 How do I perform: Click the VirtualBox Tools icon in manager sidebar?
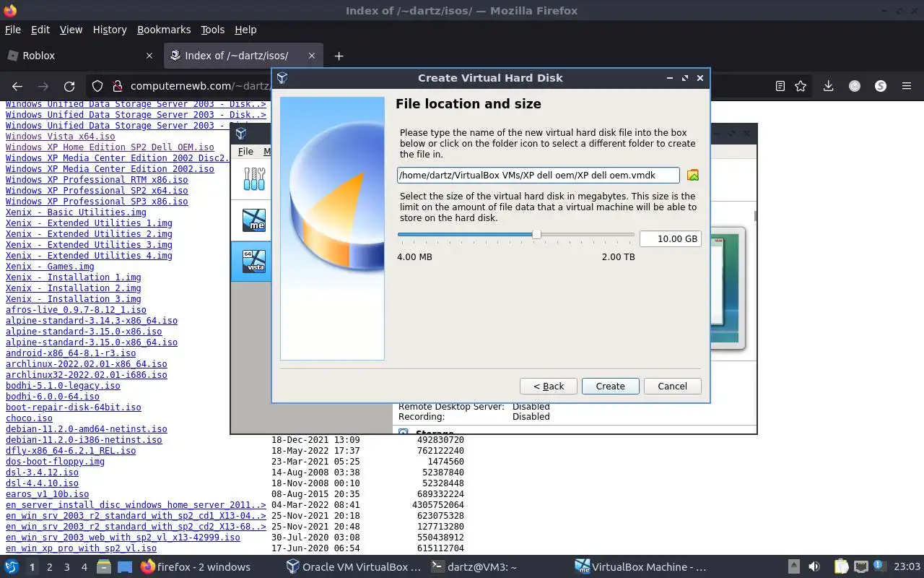point(254,178)
